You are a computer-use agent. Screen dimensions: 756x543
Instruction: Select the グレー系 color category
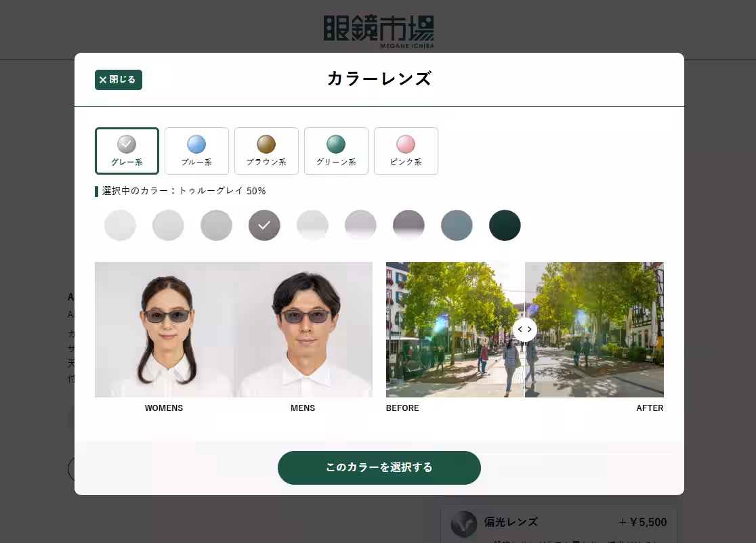[x=127, y=151]
